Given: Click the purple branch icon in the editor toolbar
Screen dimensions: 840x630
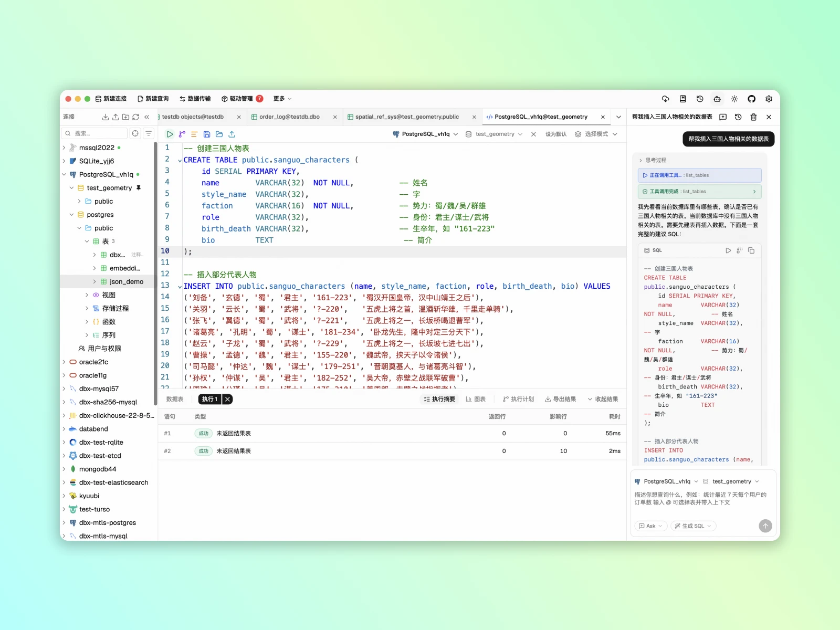Looking at the screenshot, I should (x=182, y=134).
